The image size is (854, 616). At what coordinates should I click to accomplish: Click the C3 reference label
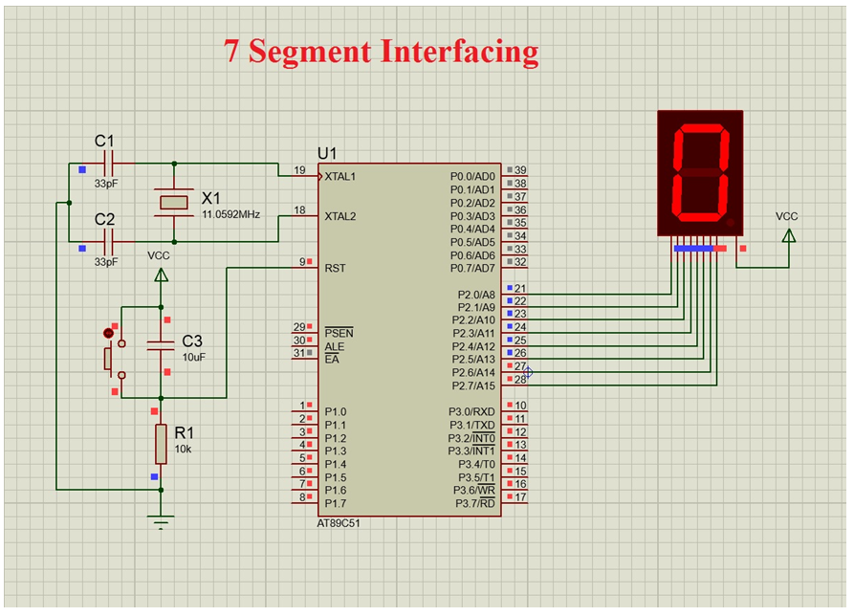(x=192, y=341)
